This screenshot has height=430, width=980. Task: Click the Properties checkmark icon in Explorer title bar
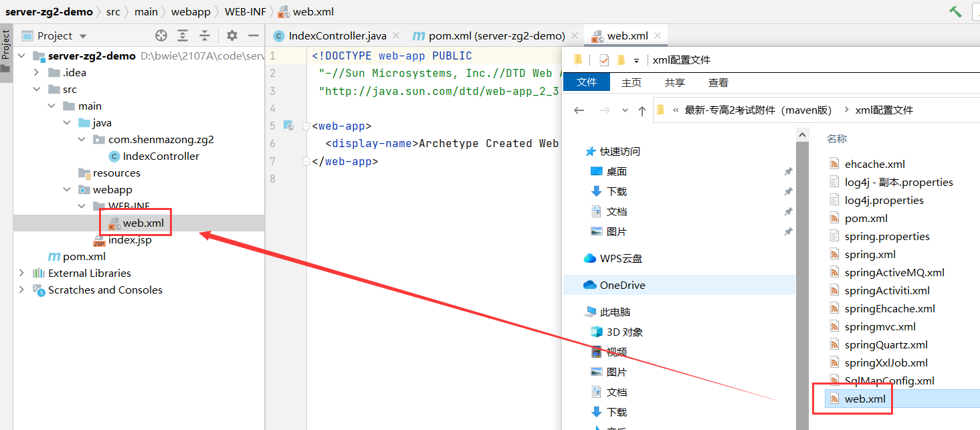tap(604, 60)
